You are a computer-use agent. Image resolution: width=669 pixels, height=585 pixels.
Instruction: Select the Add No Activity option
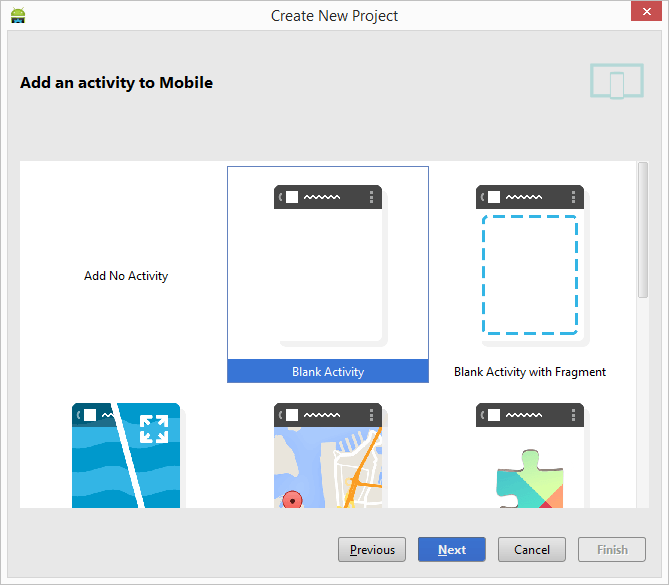[x=126, y=276]
